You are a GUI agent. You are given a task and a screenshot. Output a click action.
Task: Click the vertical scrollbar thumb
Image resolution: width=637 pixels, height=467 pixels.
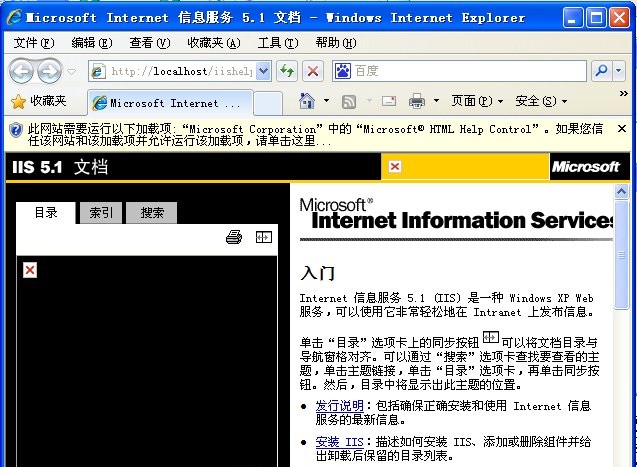click(x=621, y=255)
